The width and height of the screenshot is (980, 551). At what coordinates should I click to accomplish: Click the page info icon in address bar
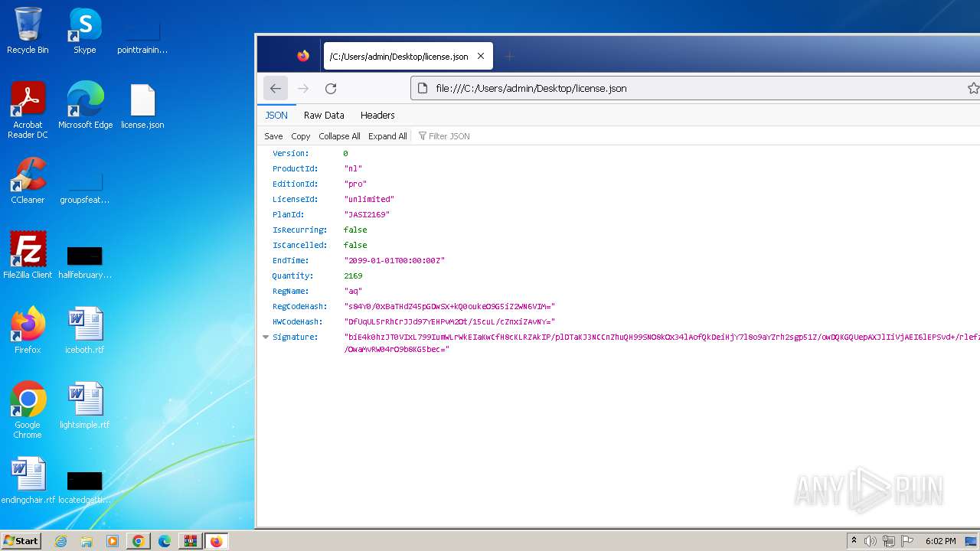click(x=421, y=88)
